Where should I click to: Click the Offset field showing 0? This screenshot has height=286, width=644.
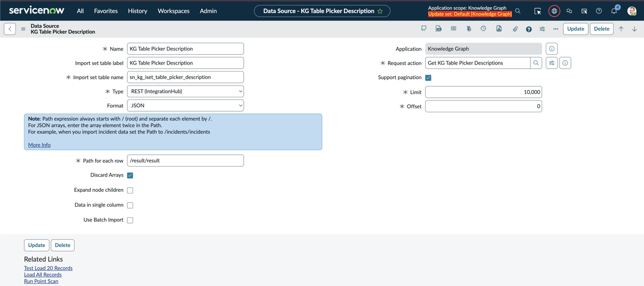point(484,106)
